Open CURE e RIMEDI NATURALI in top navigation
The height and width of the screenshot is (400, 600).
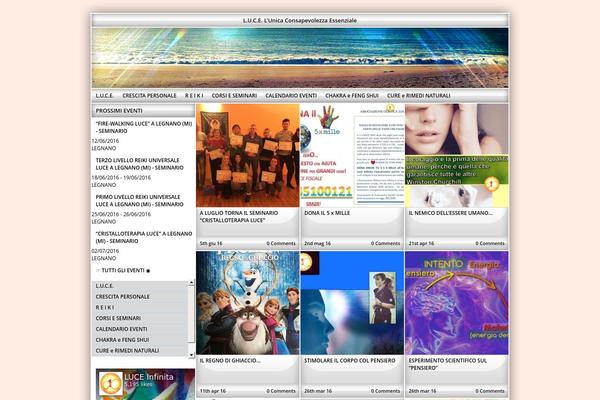418,95
